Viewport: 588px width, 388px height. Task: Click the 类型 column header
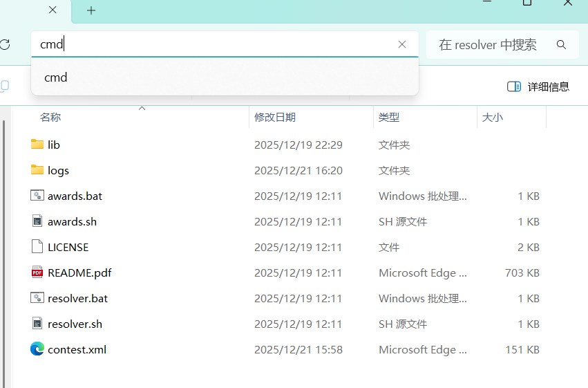(389, 118)
